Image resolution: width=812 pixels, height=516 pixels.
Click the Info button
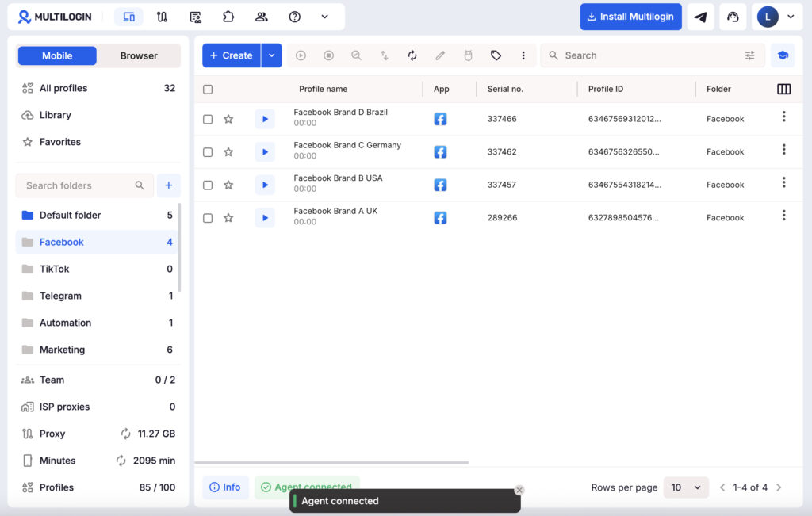coord(225,487)
